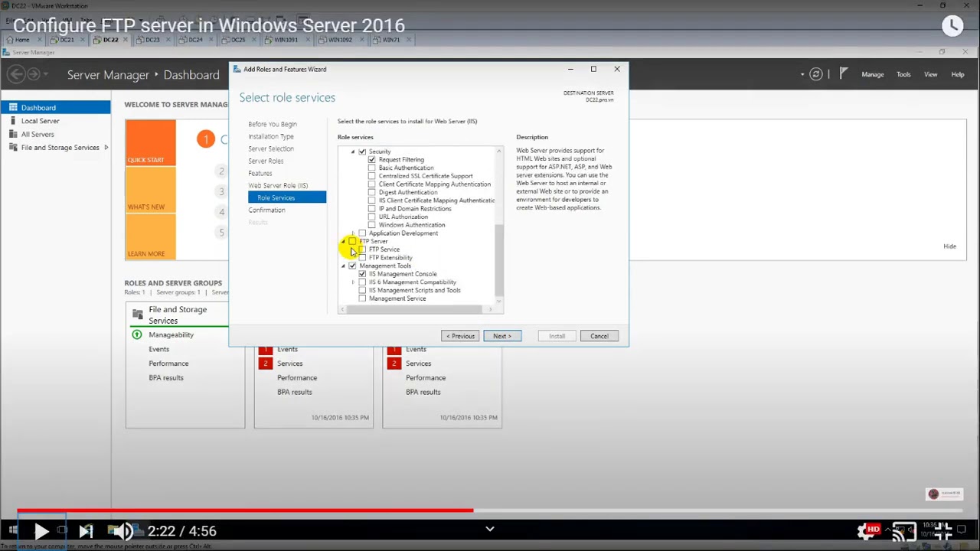
Task: Open Manageability in File and Storage Services tile
Action: coord(171,335)
